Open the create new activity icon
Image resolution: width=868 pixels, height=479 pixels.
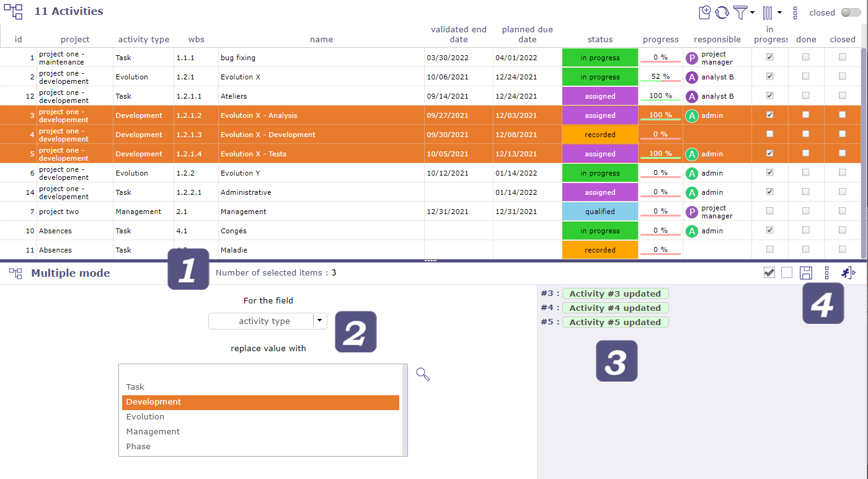click(x=704, y=12)
